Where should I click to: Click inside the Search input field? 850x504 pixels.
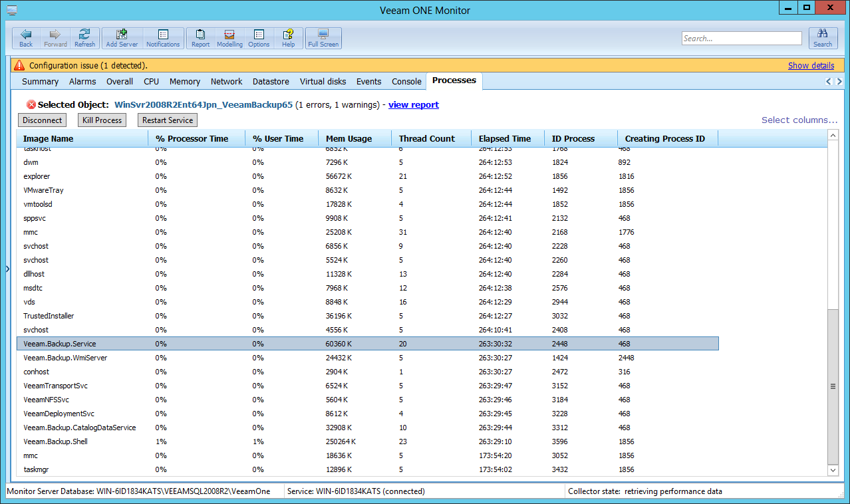click(742, 39)
